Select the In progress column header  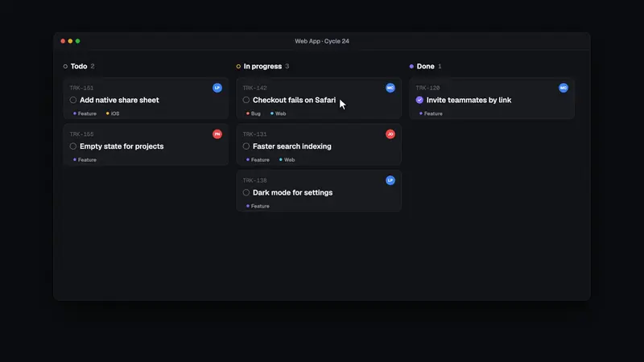pyautogui.click(x=263, y=67)
